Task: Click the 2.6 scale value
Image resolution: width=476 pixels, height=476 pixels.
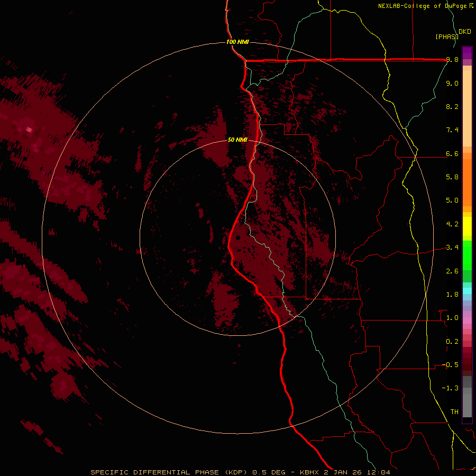Action: point(452,271)
